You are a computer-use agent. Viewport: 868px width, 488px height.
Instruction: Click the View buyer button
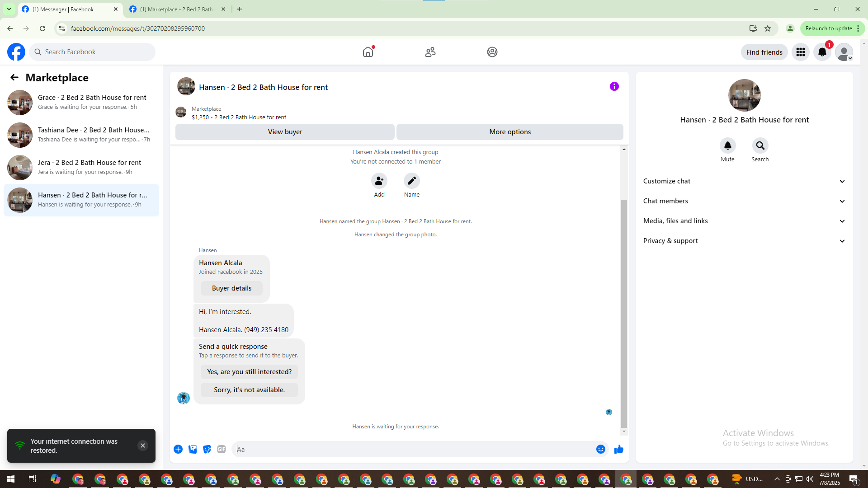[x=285, y=132]
